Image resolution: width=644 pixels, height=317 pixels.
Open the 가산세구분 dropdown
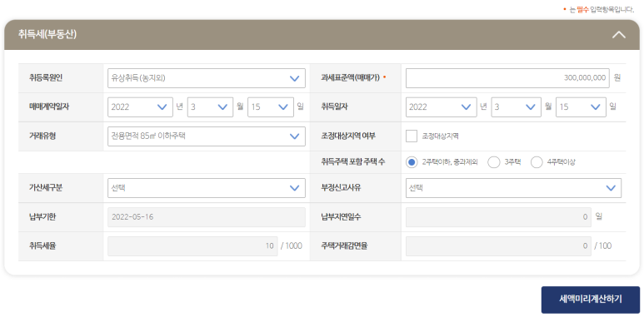point(207,188)
